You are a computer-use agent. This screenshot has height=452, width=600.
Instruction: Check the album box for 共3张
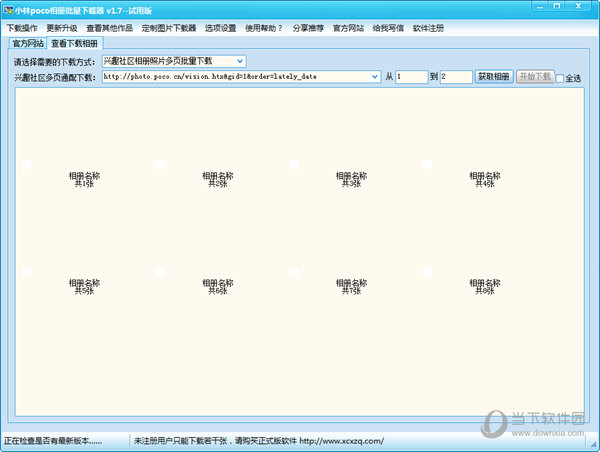(294, 164)
